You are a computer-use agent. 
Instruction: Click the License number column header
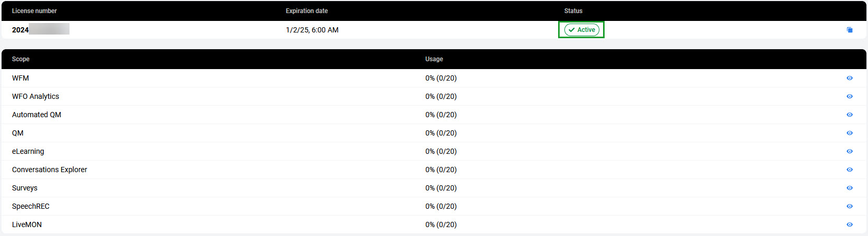34,11
